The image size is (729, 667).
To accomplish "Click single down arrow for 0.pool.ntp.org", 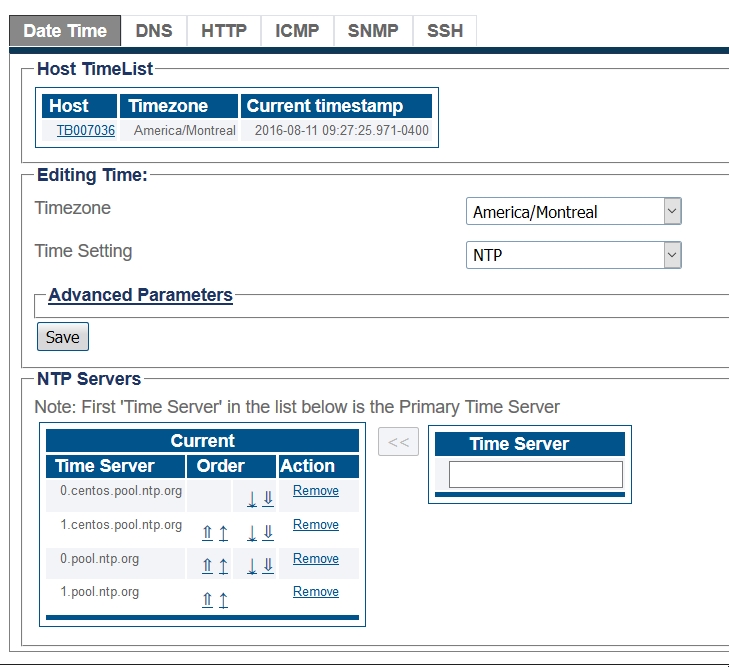I will point(252,566).
